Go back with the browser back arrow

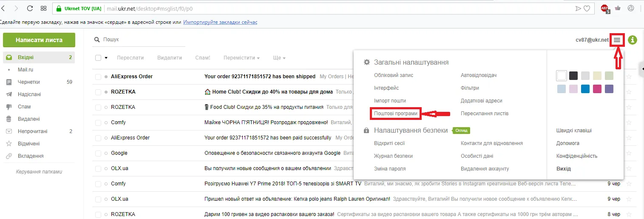[x=3, y=8]
